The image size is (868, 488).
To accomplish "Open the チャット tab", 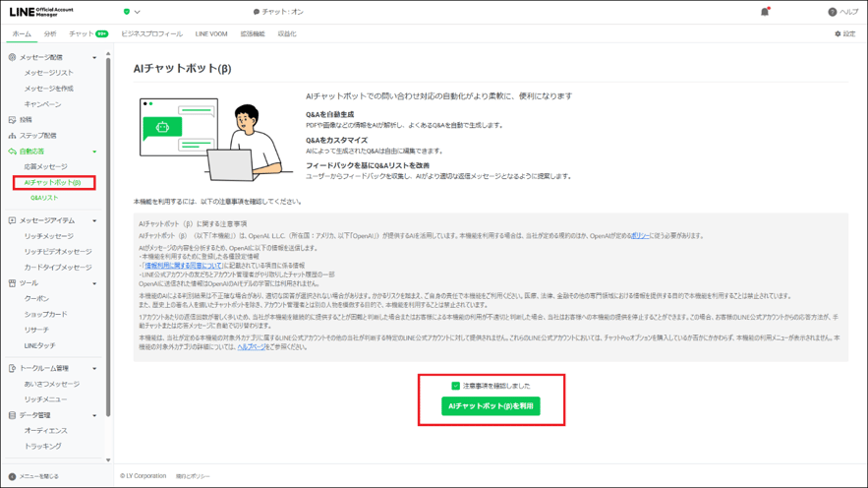I will pos(88,33).
